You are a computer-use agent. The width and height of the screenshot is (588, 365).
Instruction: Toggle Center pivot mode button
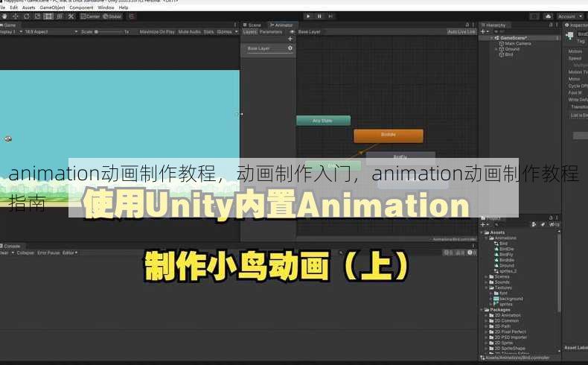tap(90, 16)
